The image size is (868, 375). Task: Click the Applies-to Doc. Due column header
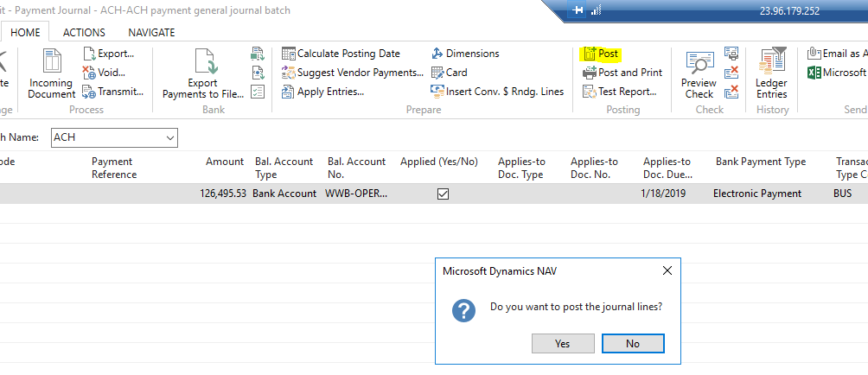coord(667,168)
